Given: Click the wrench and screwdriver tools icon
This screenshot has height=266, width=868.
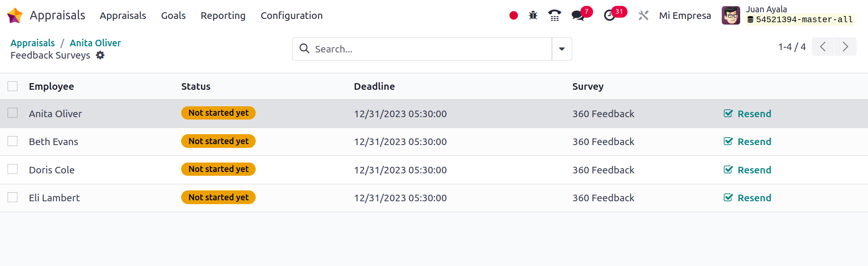Looking at the screenshot, I should click(643, 16).
